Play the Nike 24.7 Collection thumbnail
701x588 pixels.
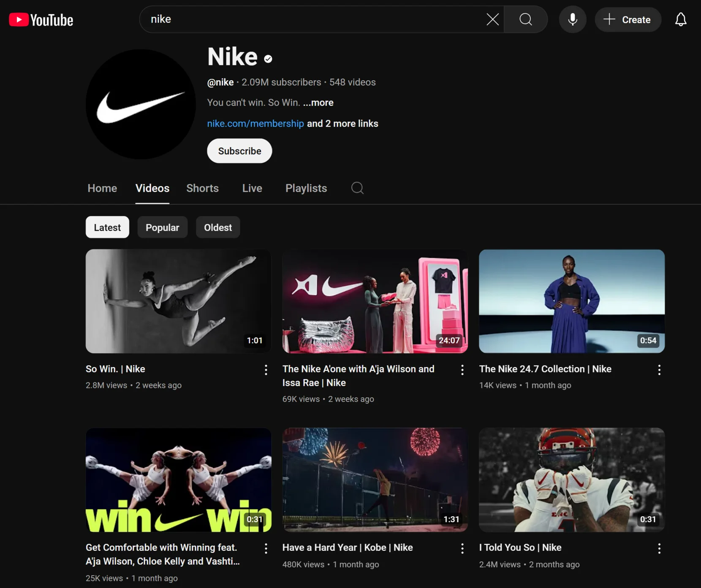tap(572, 301)
